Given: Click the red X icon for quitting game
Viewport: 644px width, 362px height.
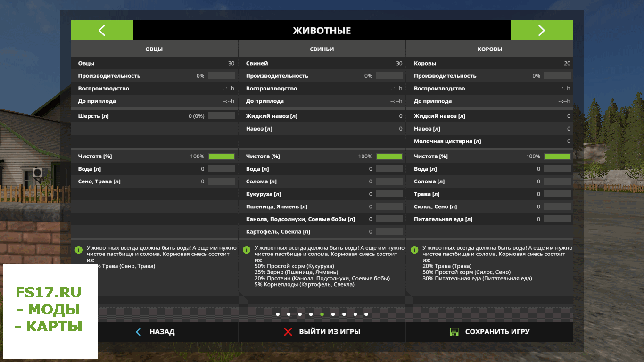Looking at the screenshot, I should pos(288,332).
